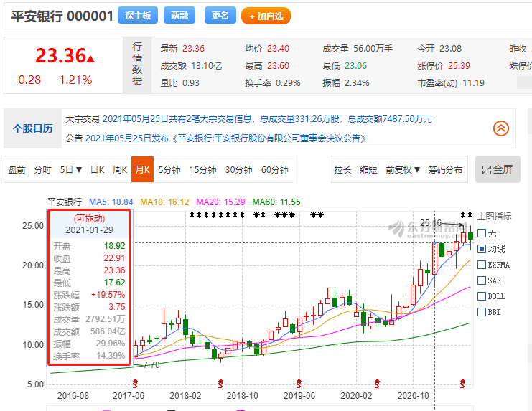The height and width of the screenshot is (411, 532).
Task: Click the 主图指标 label
Action: tap(495, 217)
